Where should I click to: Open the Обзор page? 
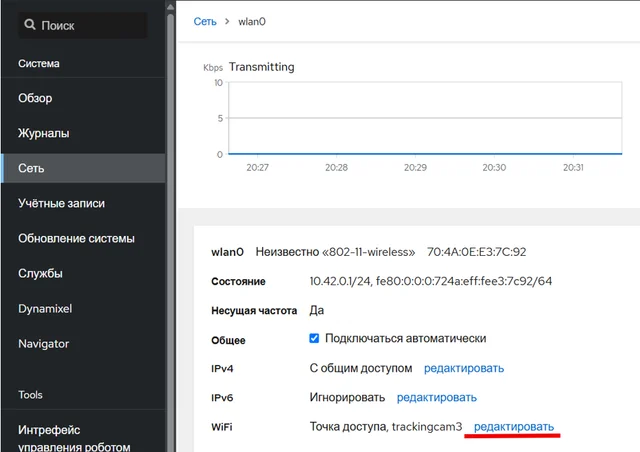coord(83,98)
